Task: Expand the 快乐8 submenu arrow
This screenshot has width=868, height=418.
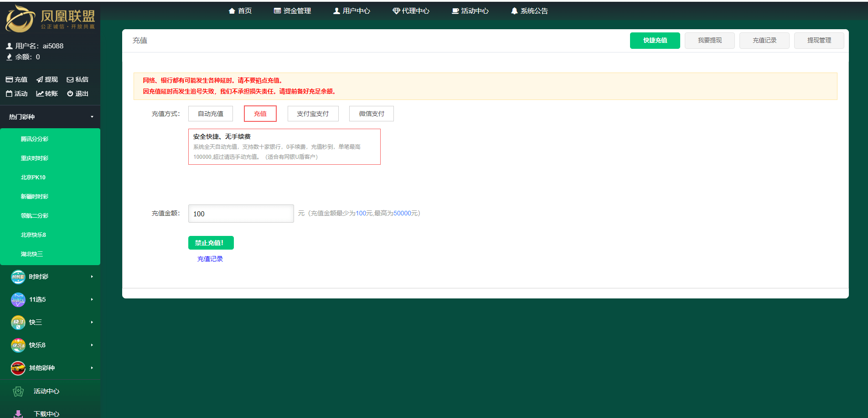Action: click(x=92, y=345)
